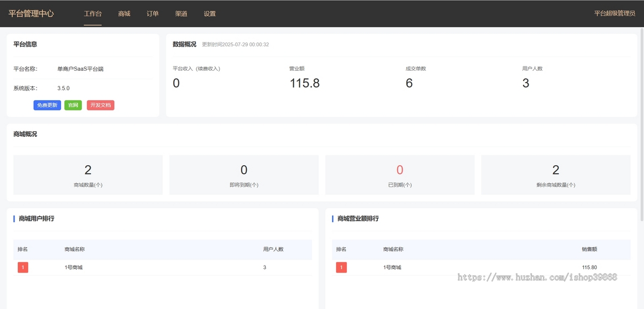Click the 平台管理中心 logo
644x309 pixels.
33,13
